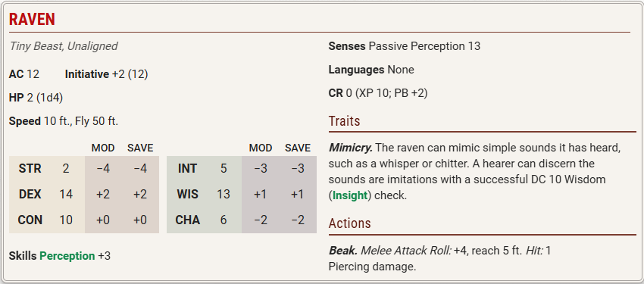Open the Perception skill link
Viewport: 644px width, 284px height.
tap(67, 256)
